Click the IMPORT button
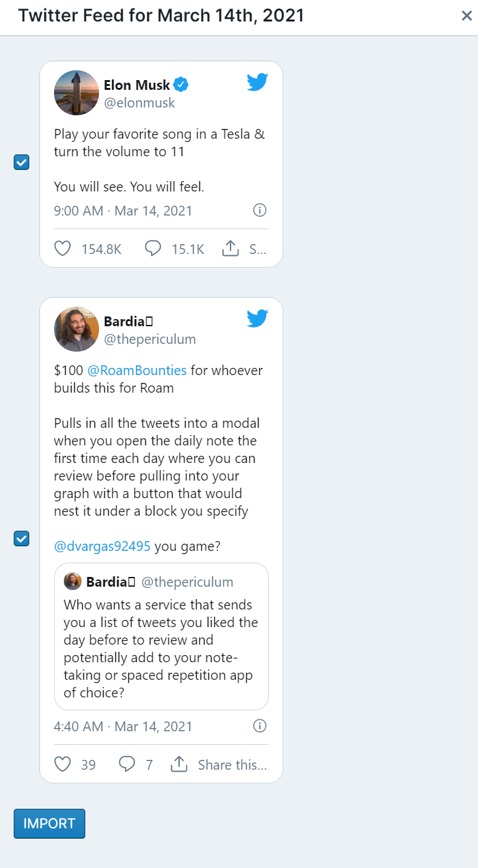Screen dimensions: 478x868 click(x=49, y=824)
